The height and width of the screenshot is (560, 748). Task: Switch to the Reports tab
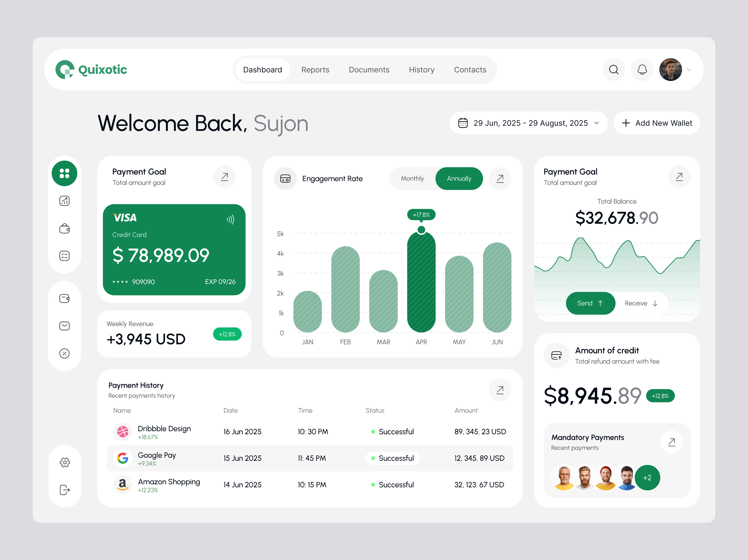pyautogui.click(x=315, y=70)
